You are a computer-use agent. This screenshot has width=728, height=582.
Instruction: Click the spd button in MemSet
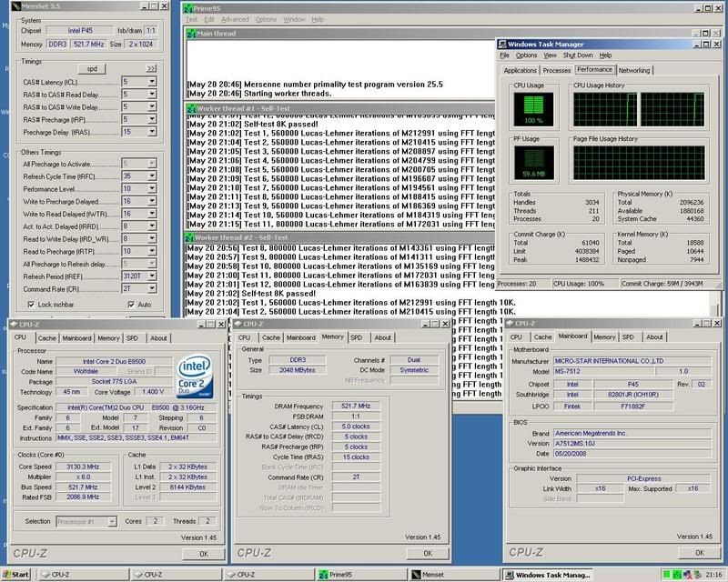[92, 68]
